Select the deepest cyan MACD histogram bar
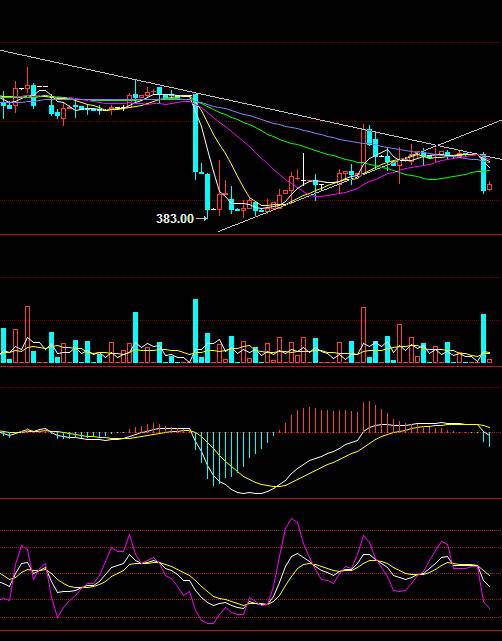This screenshot has height=641, width=502. [214, 459]
